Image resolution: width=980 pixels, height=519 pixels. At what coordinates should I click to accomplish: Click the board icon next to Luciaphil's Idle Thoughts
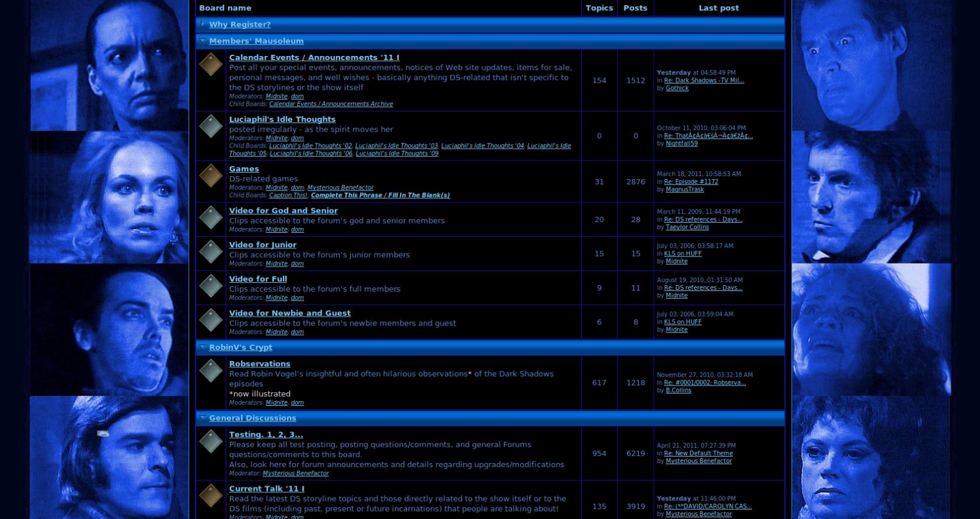211,127
